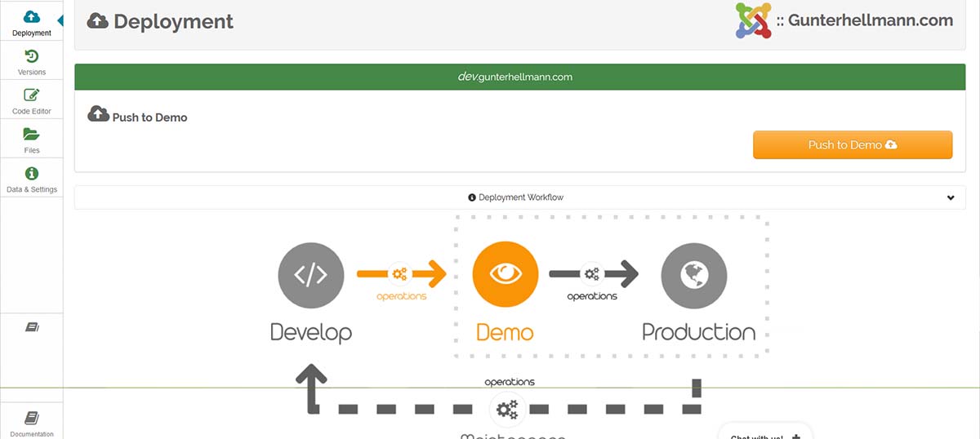Click the Maintenance operations gears icon
Viewport: 980px width, 439px height.
coord(507,408)
